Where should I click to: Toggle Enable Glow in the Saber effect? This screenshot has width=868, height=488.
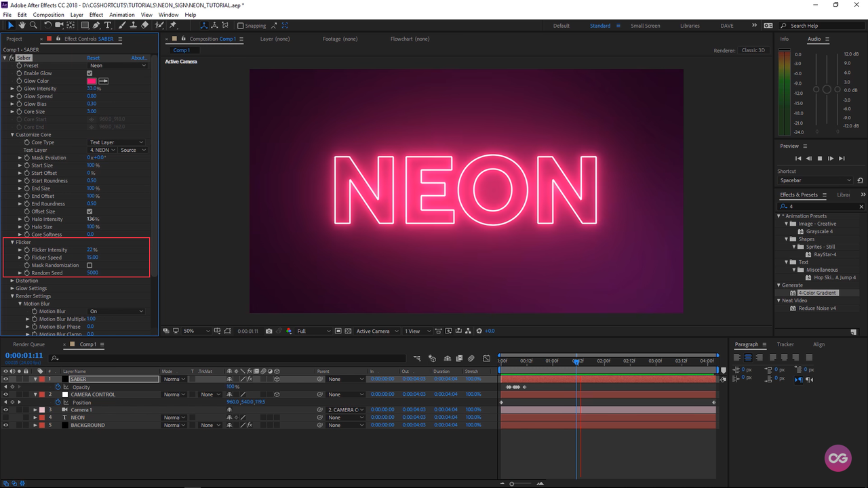pyautogui.click(x=89, y=73)
